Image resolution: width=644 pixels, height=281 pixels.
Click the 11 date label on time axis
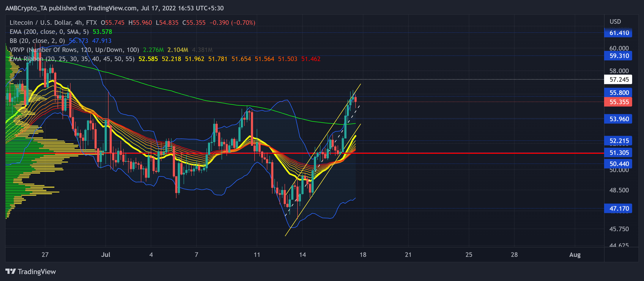257,254
